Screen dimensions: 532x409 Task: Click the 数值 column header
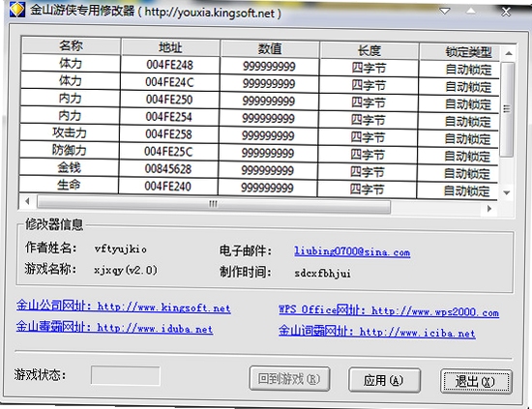tap(270, 49)
